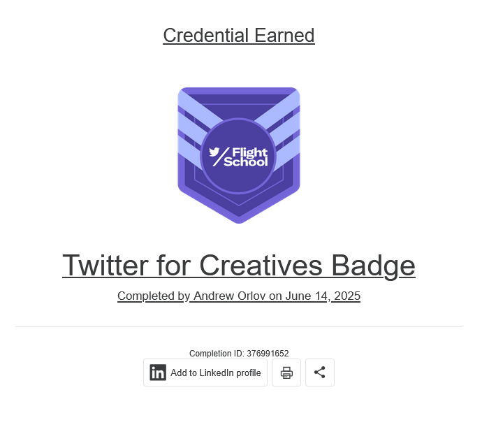Click the "Completed by" words in subtitle
The height and width of the screenshot is (448, 489).
coord(154,296)
